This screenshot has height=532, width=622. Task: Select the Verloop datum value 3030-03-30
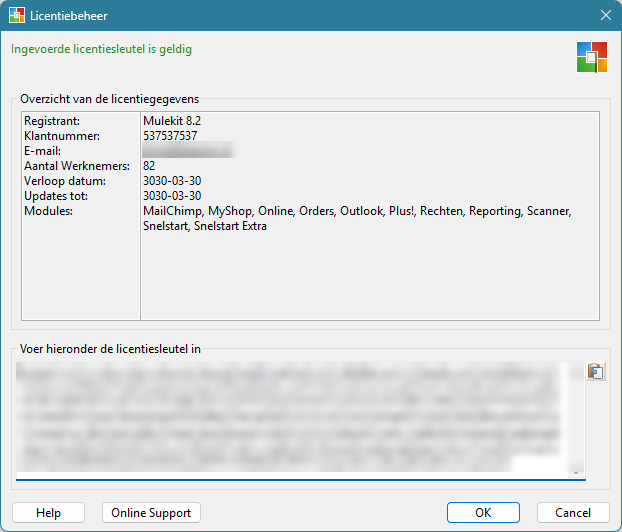click(172, 181)
